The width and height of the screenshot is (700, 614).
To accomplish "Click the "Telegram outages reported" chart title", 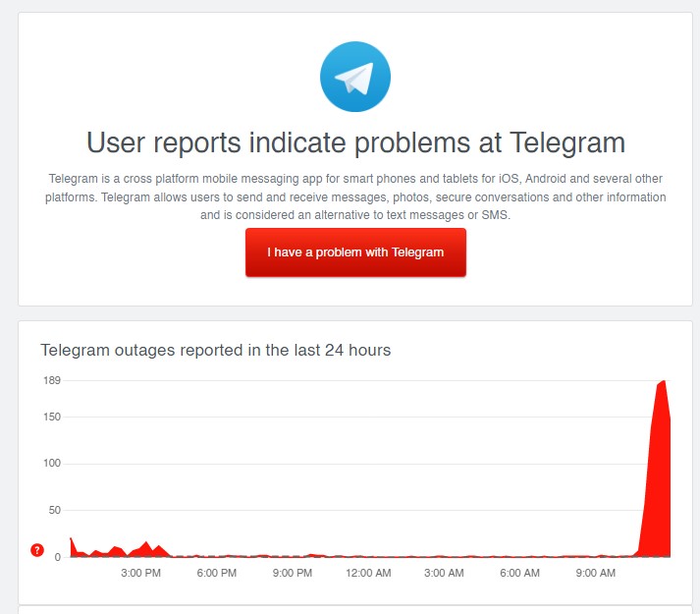I will point(215,350).
